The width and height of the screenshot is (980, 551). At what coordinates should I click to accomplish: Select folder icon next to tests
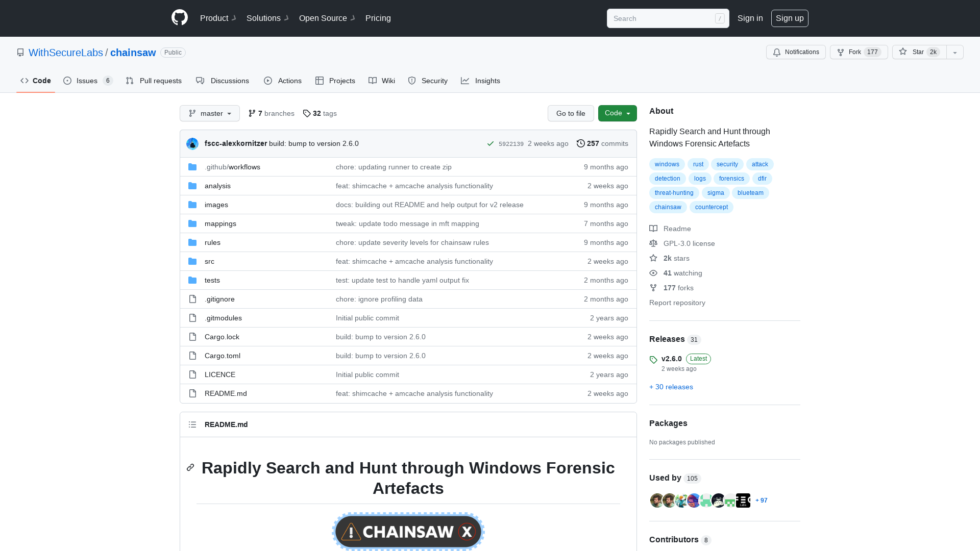[192, 280]
